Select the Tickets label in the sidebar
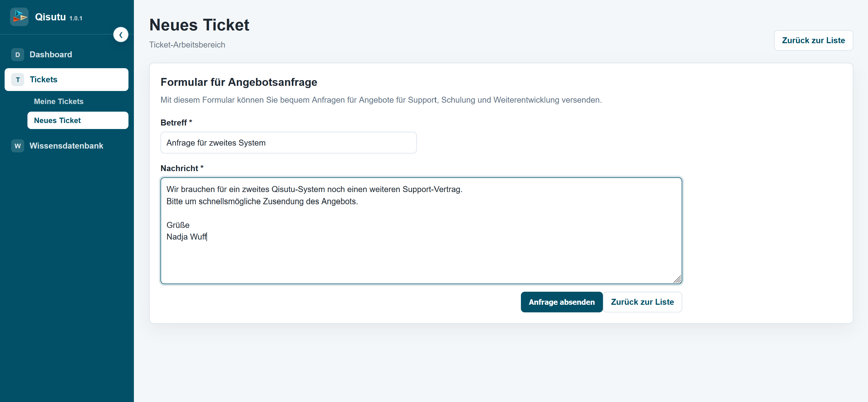Screen dimensions: 868x402 [43, 80]
